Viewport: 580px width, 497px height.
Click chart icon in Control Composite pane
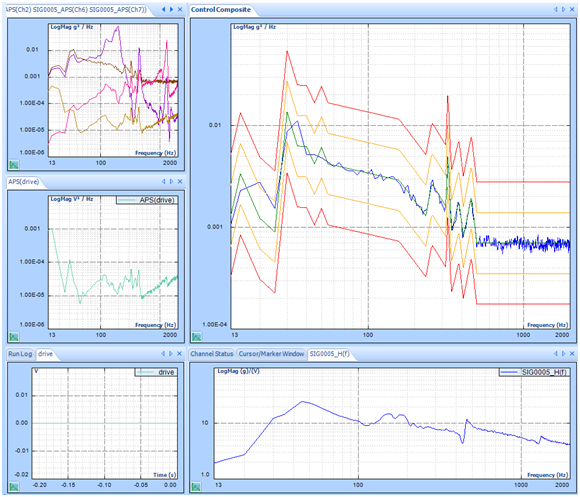pos(196,337)
